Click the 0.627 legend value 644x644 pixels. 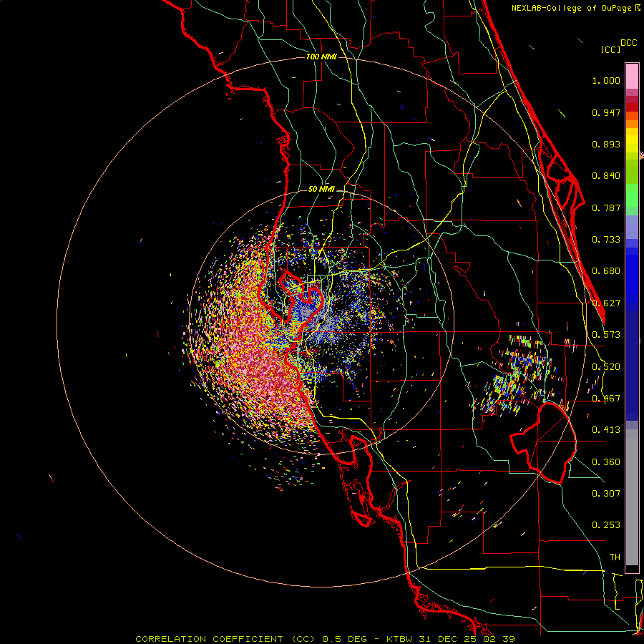pos(606,303)
